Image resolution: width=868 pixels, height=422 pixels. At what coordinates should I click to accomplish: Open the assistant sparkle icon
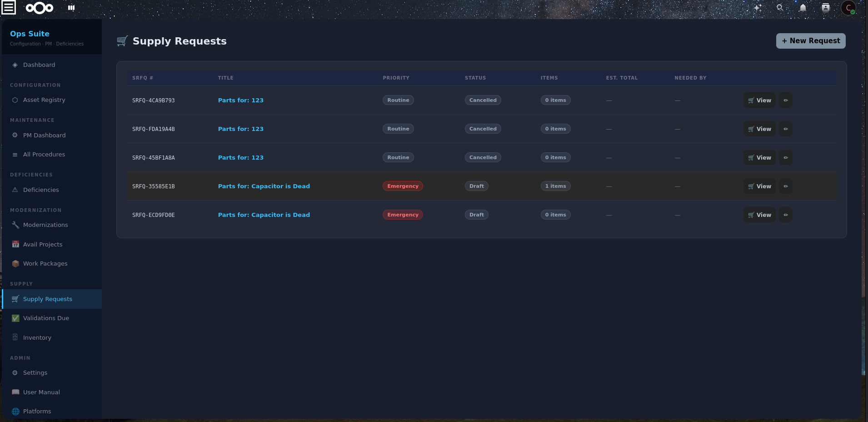758,8
